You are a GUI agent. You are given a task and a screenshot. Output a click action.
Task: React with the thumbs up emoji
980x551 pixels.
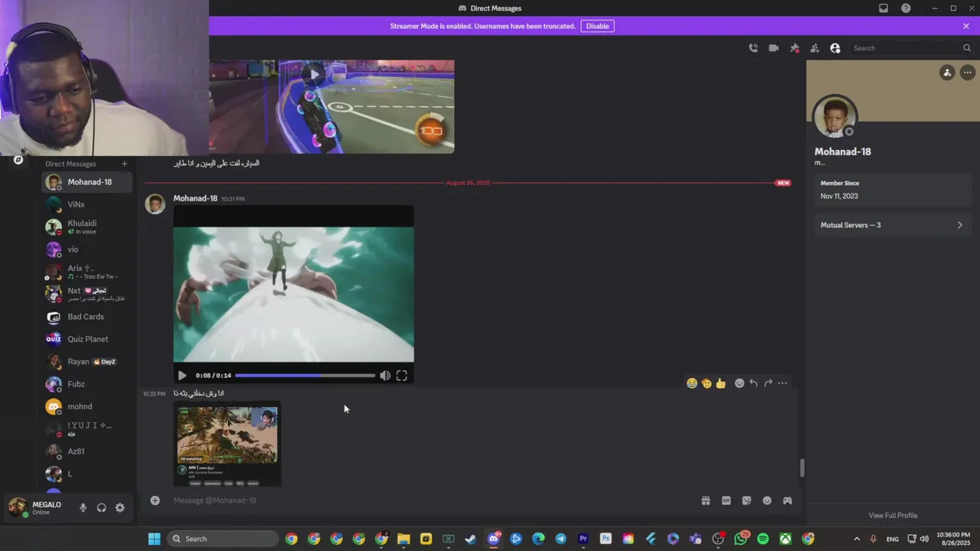pyautogui.click(x=720, y=383)
